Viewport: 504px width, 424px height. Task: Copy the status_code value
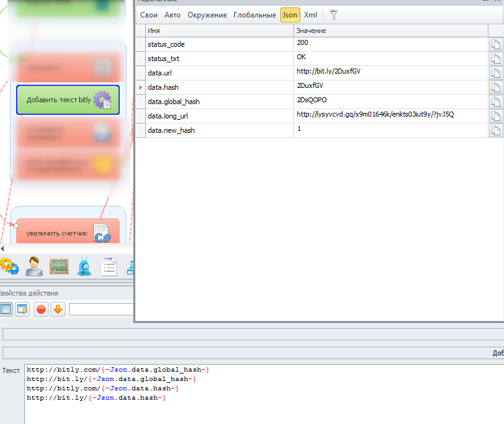(496, 44)
